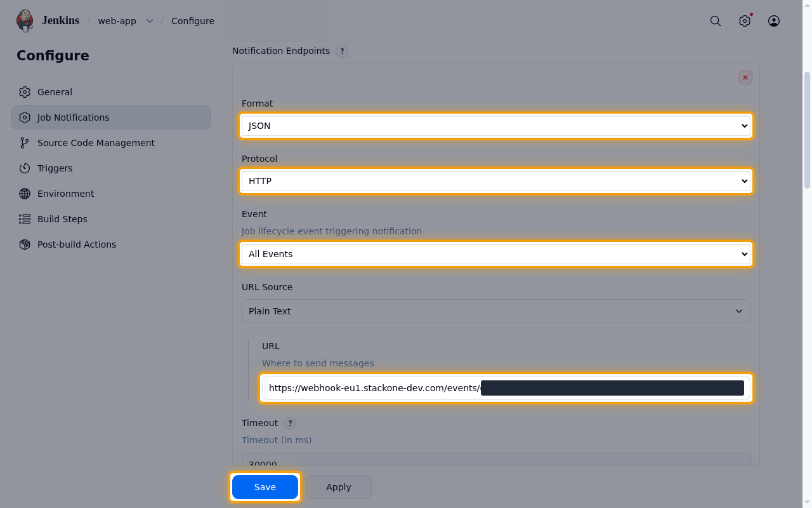Open help for Timeout field
Image resolution: width=812 pixels, height=508 pixels.
coord(290,424)
